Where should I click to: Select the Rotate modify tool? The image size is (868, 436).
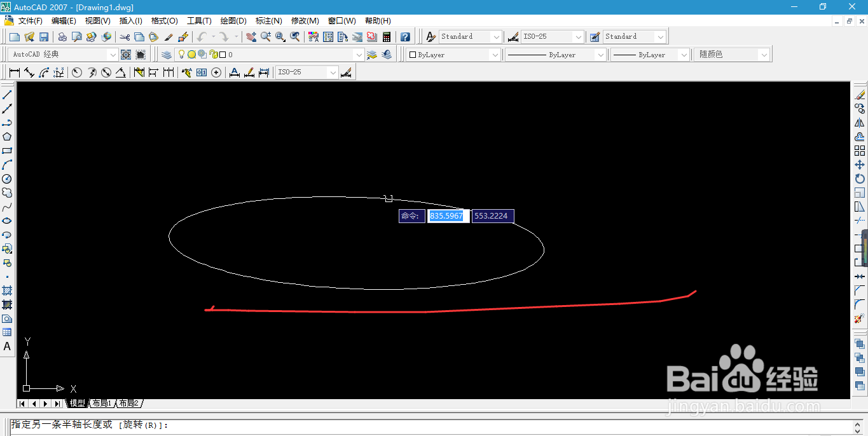860,179
